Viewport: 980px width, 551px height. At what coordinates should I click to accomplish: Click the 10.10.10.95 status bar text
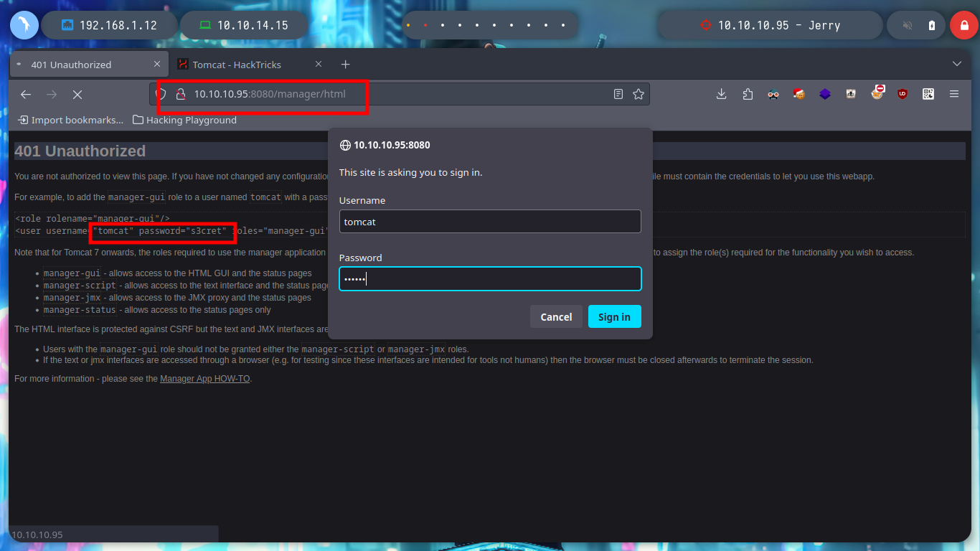tap(37, 534)
